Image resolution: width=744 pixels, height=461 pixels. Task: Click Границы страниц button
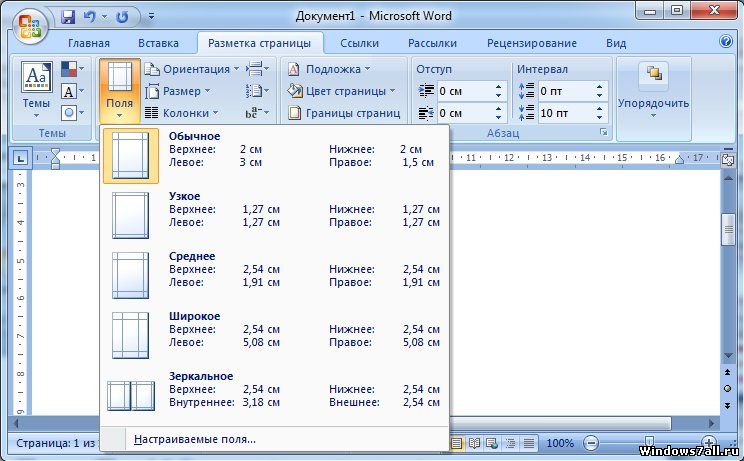coord(344,113)
